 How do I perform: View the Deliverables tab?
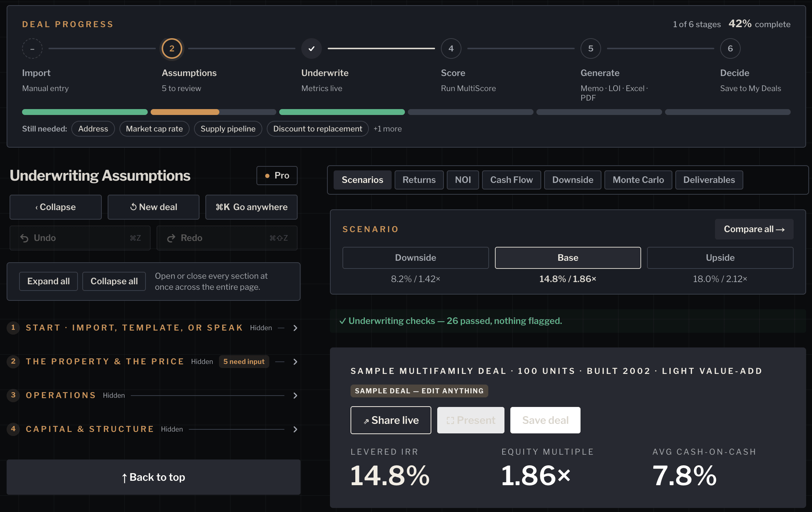pyautogui.click(x=709, y=180)
